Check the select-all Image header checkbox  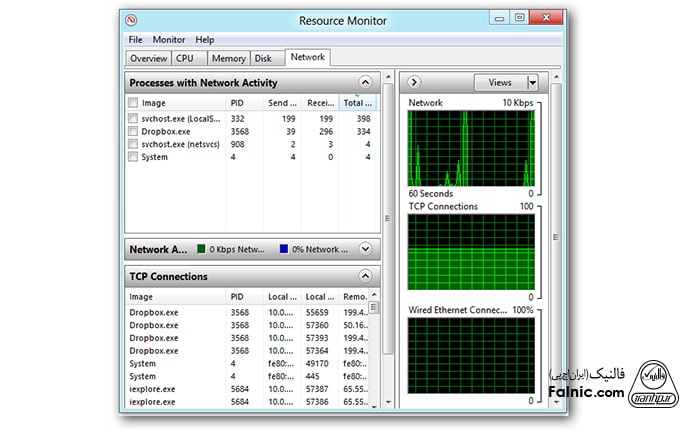click(133, 103)
